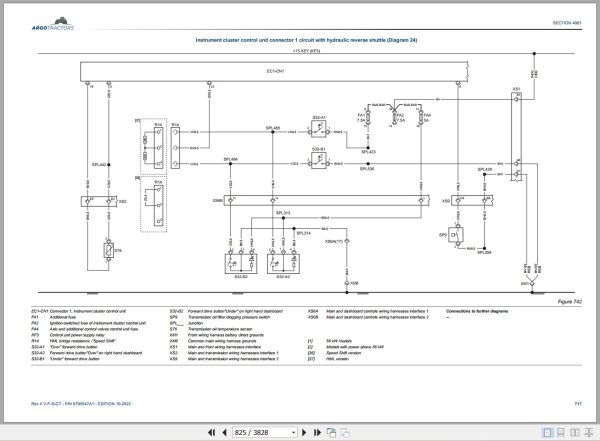Click the Figure 742 caption

coord(569,302)
